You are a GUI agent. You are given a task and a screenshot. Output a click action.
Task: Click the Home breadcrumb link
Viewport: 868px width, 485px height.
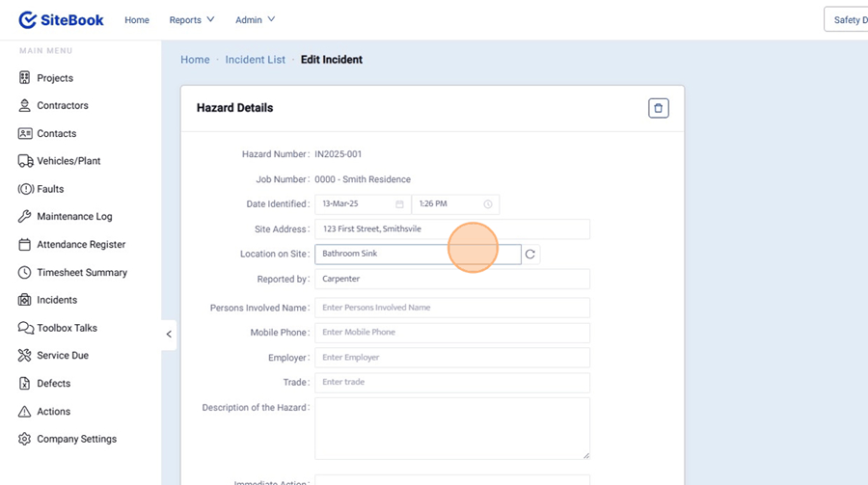195,60
